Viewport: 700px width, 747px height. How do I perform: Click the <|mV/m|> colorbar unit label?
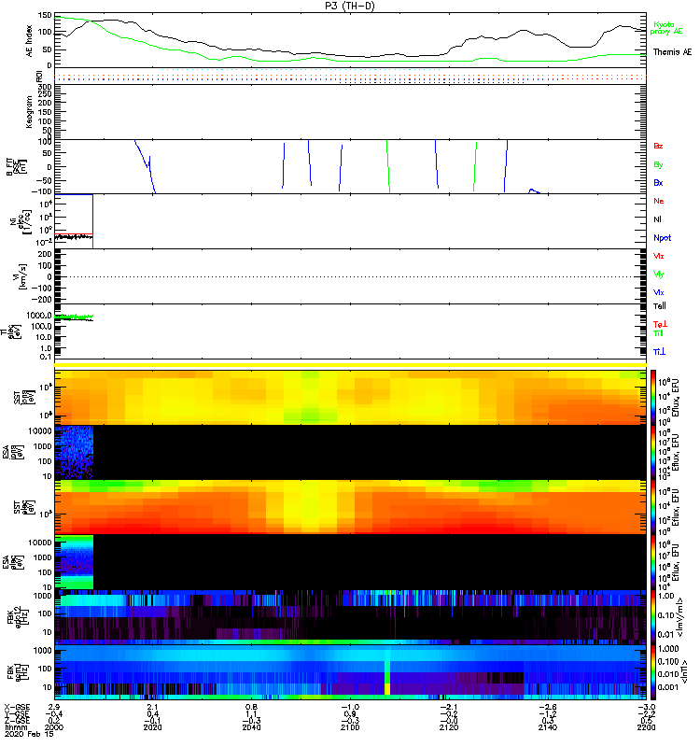point(682,617)
